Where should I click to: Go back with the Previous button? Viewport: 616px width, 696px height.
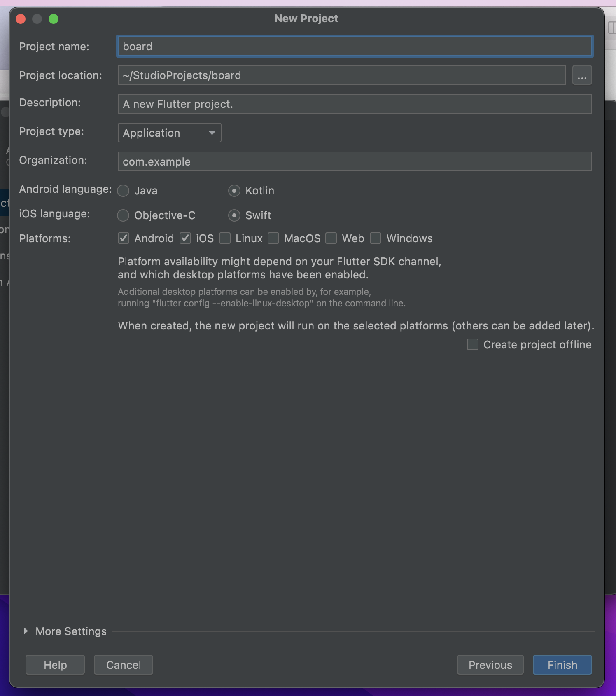click(x=490, y=665)
